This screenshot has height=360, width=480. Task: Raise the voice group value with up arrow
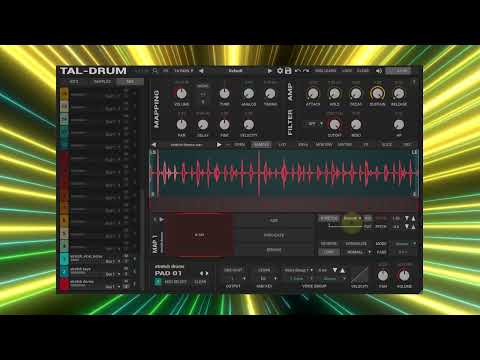pos(342,270)
